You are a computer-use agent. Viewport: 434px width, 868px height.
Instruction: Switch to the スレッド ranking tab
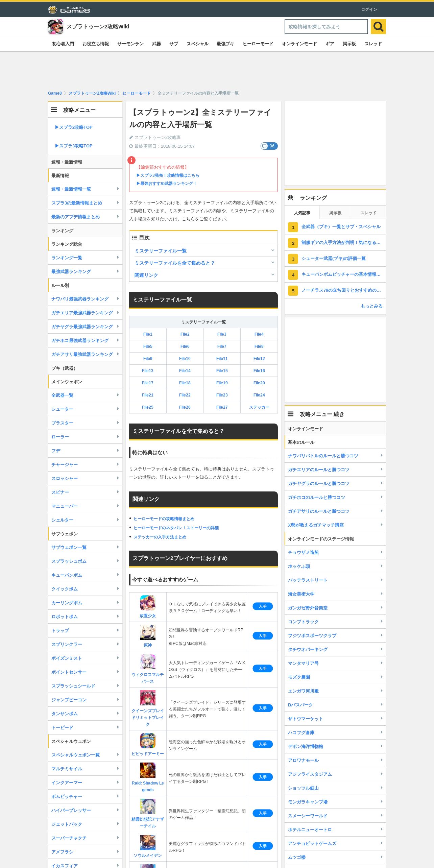tap(368, 213)
